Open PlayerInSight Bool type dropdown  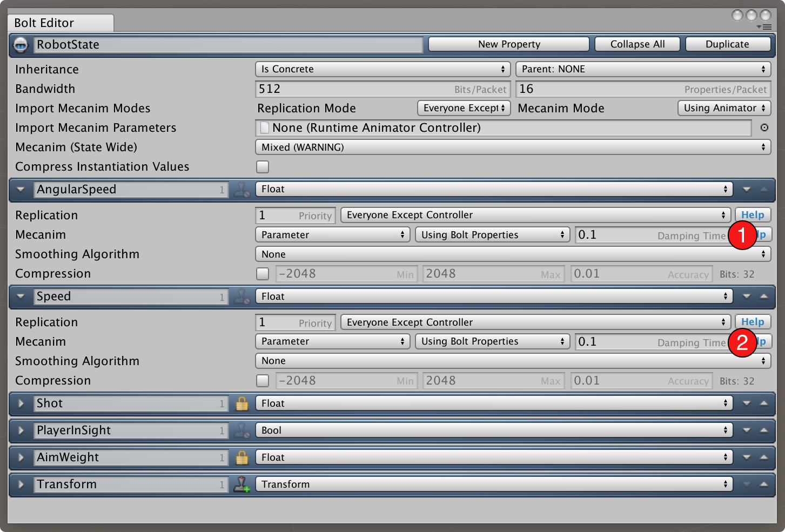click(494, 430)
